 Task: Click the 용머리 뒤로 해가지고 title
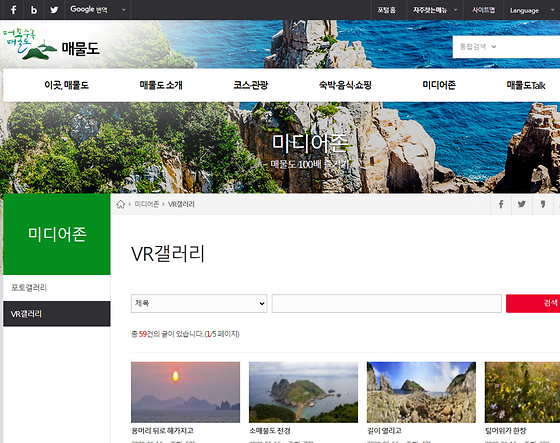[x=162, y=431]
